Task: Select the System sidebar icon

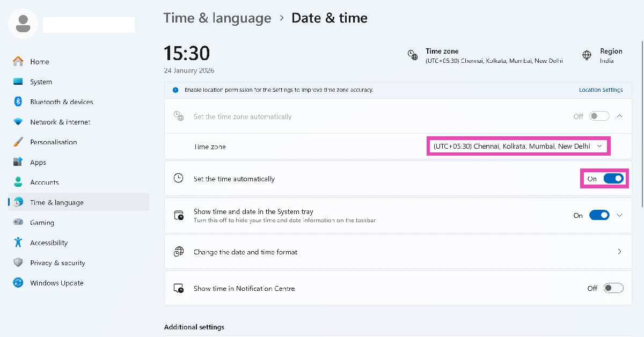Action: [19, 82]
